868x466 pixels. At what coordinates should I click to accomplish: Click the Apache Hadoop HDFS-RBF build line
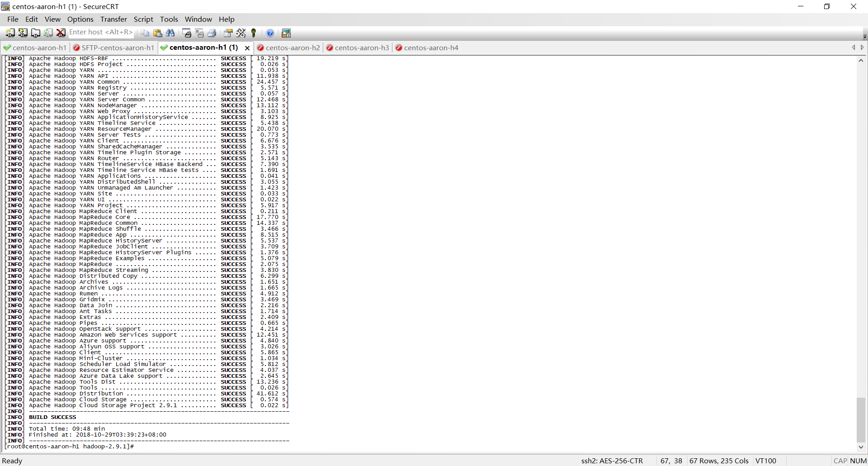coord(146,58)
